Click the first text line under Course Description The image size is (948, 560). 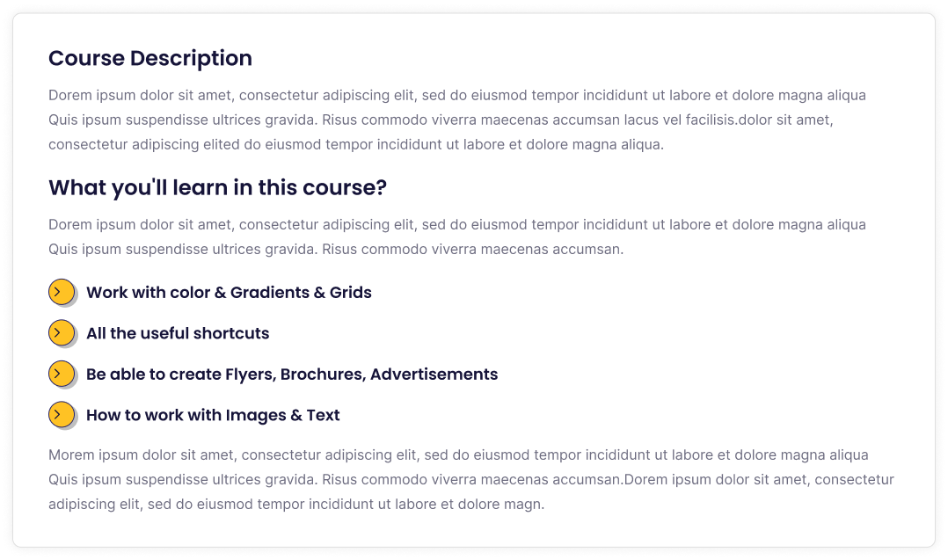click(x=457, y=95)
